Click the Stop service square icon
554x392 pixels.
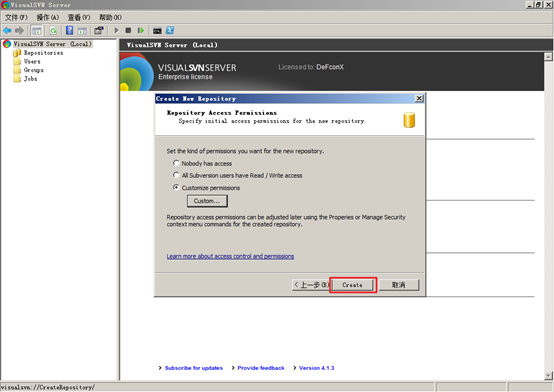(x=128, y=31)
